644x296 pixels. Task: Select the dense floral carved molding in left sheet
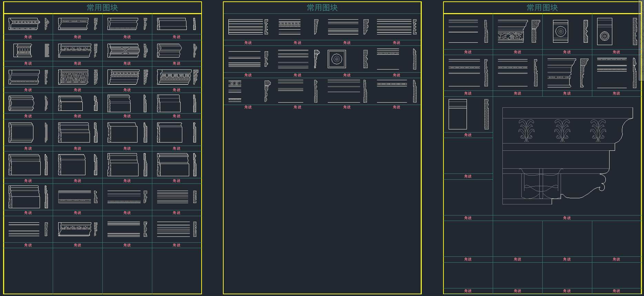coord(74,77)
